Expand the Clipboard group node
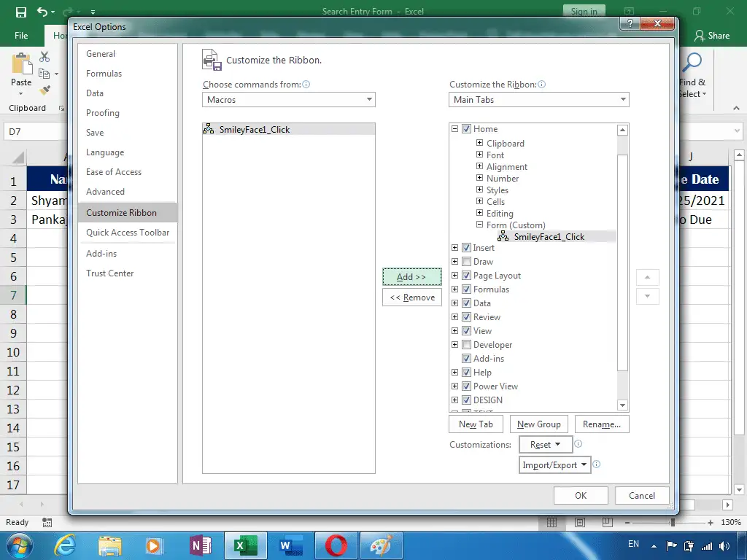This screenshot has width=747, height=560. [x=480, y=142]
